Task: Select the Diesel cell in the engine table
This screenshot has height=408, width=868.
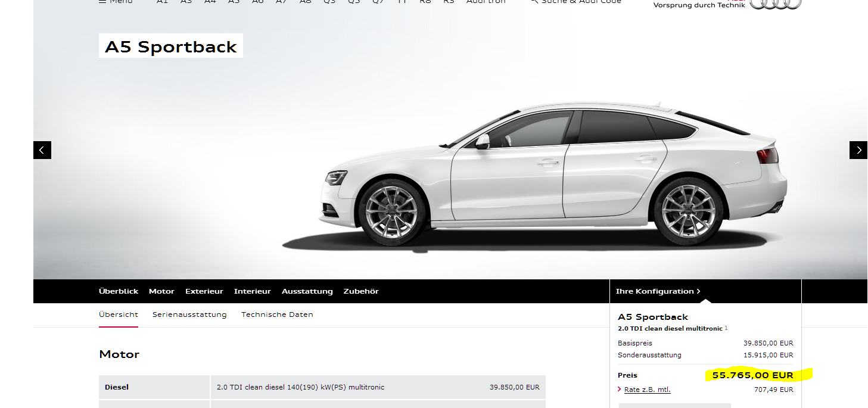Action: 155,387
